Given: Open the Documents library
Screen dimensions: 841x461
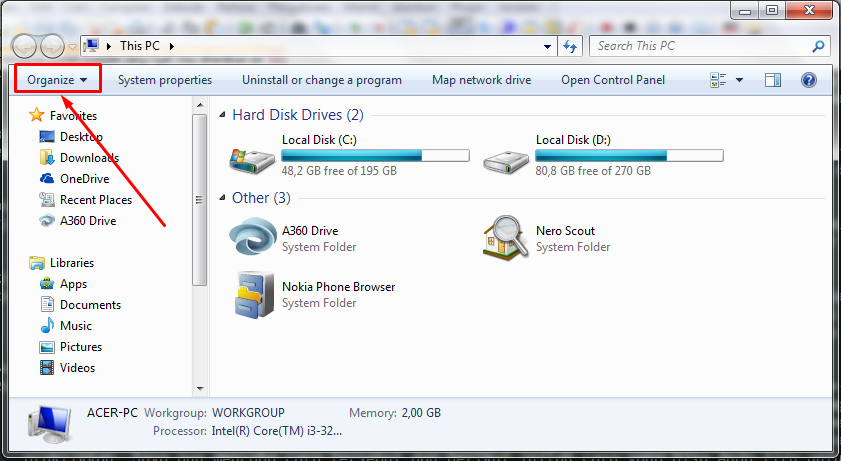Looking at the screenshot, I should [x=91, y=305].
